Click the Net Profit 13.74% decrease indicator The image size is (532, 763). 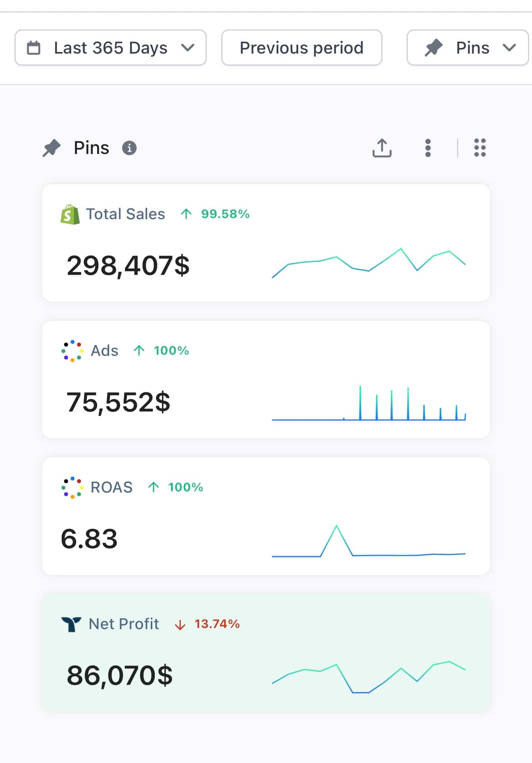207,624
